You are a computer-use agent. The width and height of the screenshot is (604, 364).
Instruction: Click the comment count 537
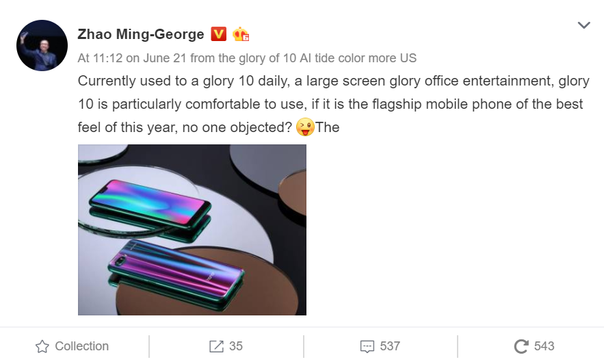pos(390,346)
